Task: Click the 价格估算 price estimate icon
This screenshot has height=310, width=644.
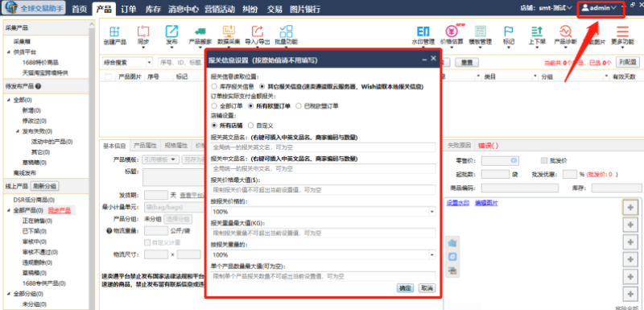Action: [452, 31]
